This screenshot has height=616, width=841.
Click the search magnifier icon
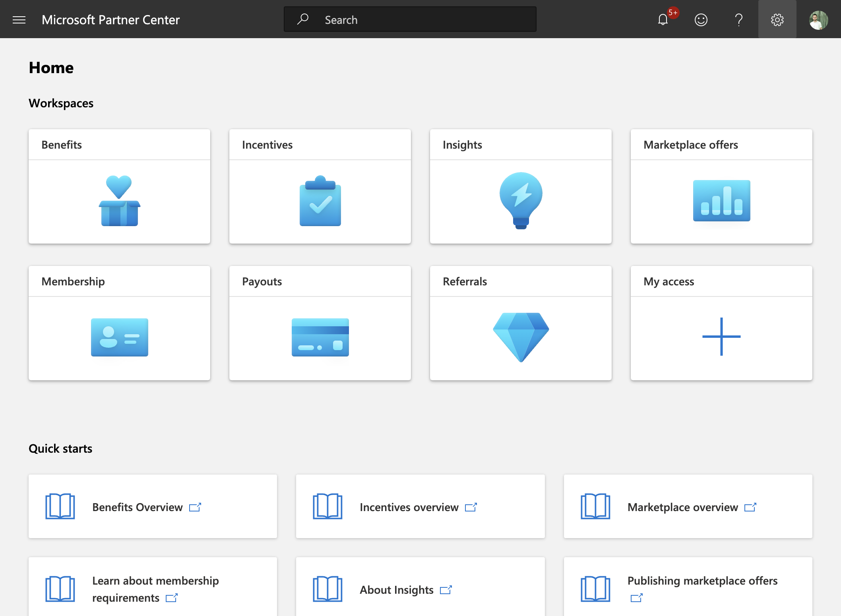[x=303, y=19]
